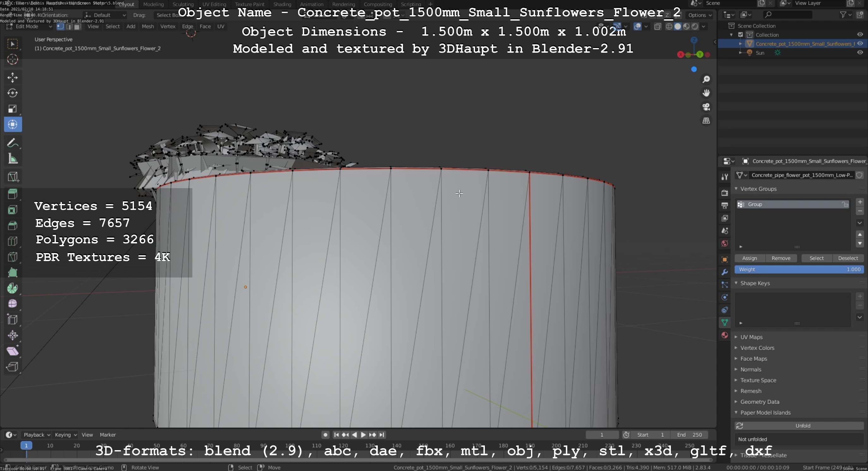The image size is (868, 471).
Task: Jump to the animation end frame
Action: coord(382,435)
